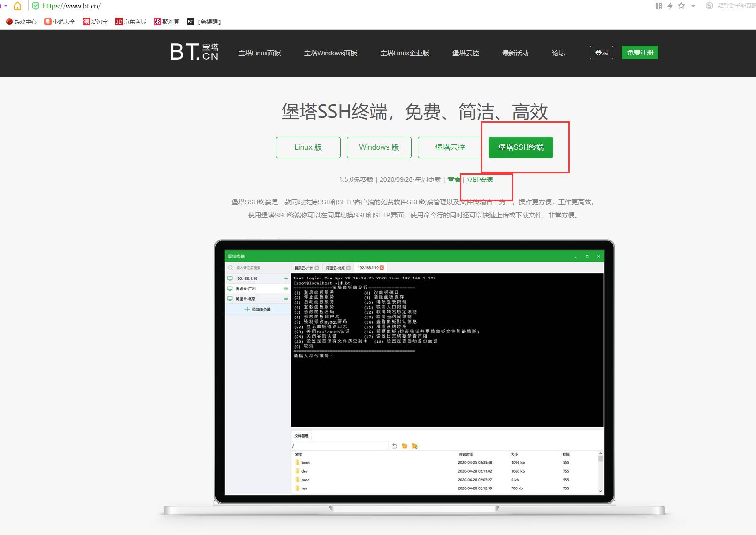This screenshot has width=756, height=535.
Task: Click the 登录 login button
Action: click(x=602, y=53)
